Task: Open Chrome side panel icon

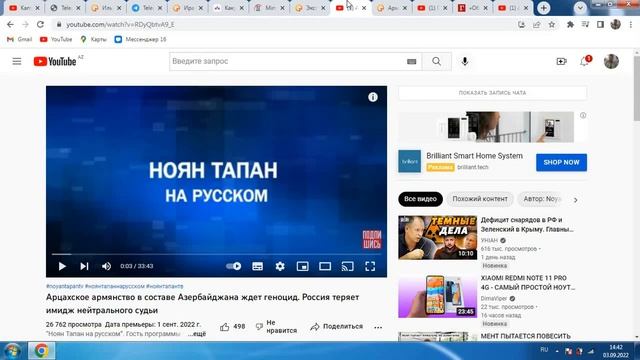Action: point(600,24)
